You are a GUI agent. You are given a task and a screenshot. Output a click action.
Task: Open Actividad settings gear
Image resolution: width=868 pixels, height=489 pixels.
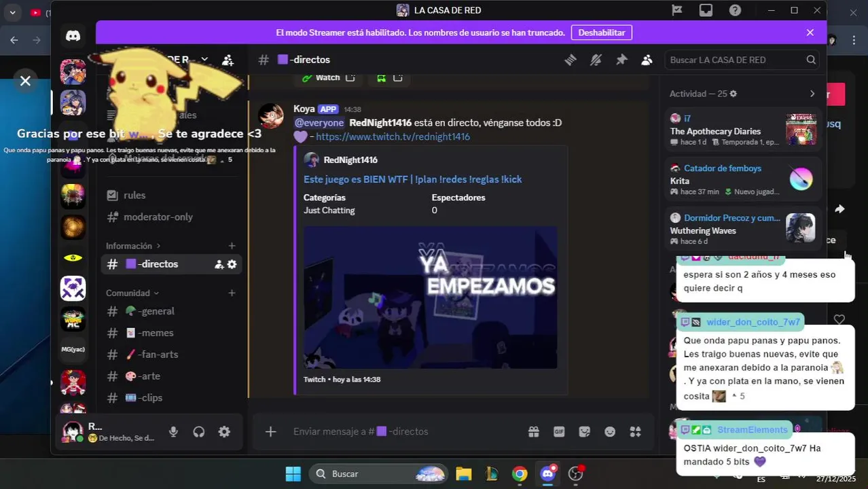(733, 94)
